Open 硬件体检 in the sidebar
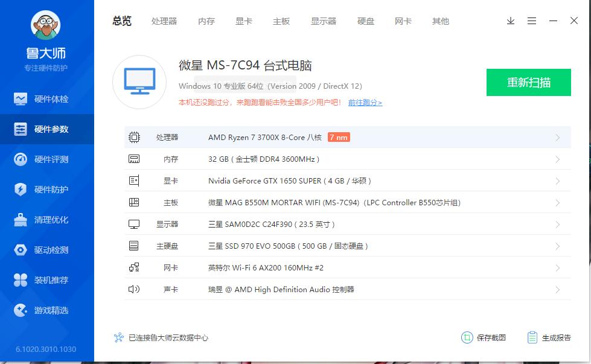The image size is (591, 364). [46, 99]
